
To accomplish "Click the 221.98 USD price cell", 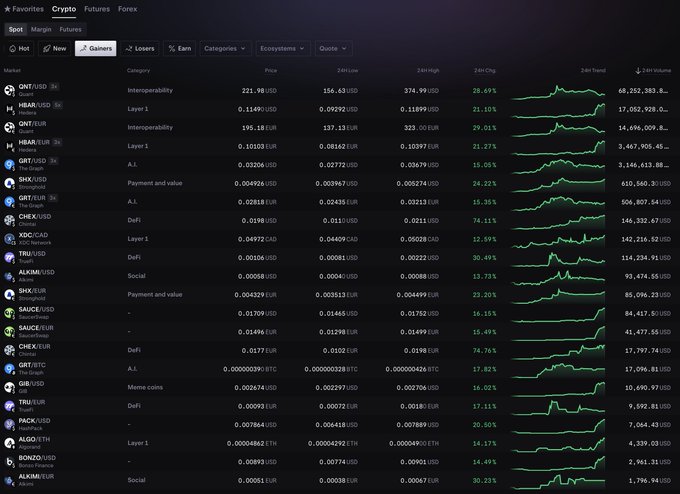I will pos(259,91).
